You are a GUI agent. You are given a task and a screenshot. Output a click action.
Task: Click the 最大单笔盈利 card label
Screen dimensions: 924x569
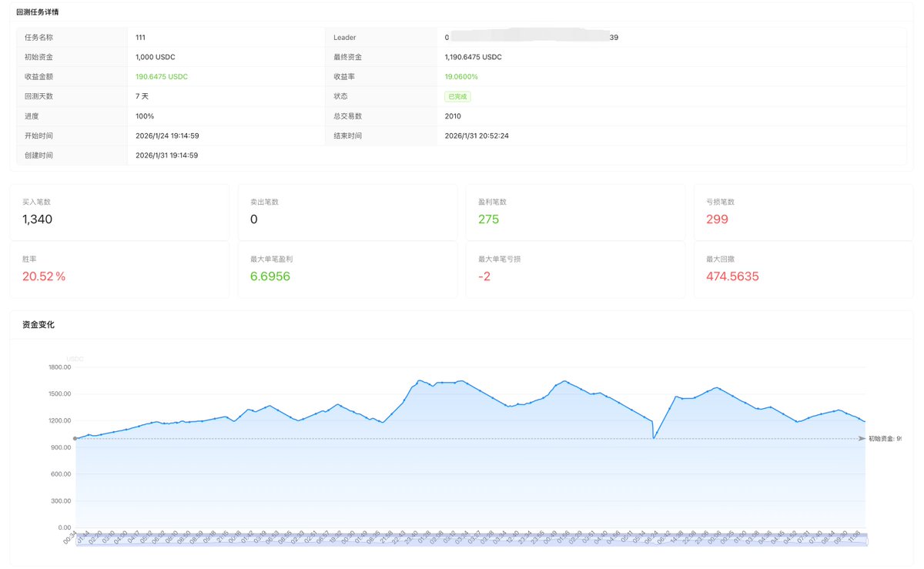271,259
